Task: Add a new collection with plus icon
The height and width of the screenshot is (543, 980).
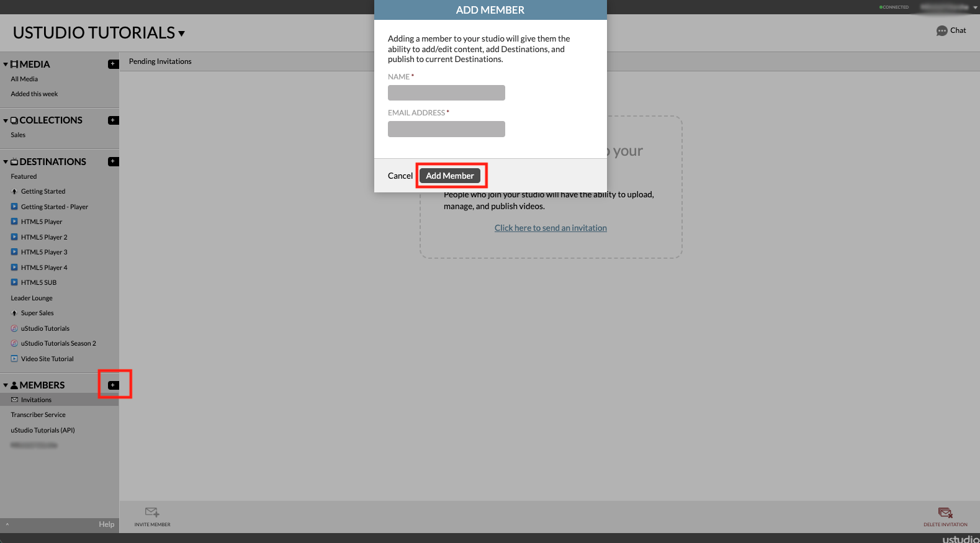Action: [113, 120]
